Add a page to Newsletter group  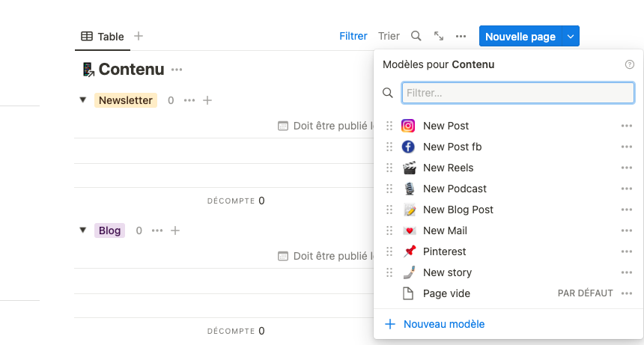pos(207,100)
